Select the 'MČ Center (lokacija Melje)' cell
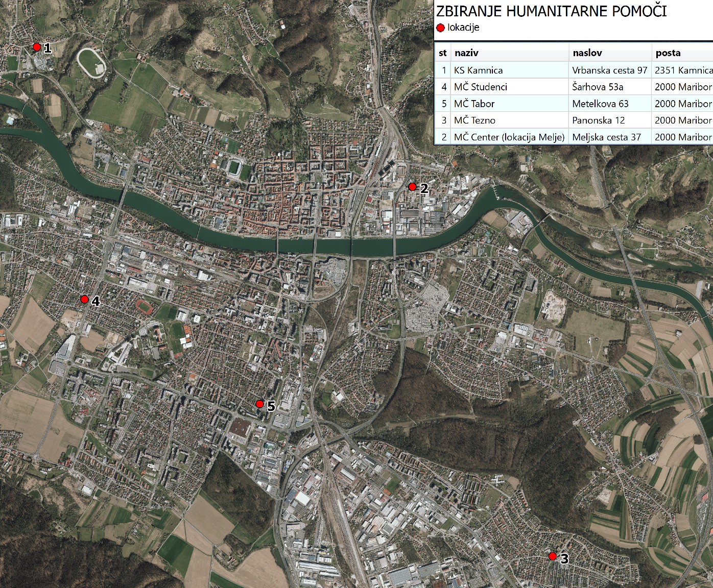 [x=510, y=137]
